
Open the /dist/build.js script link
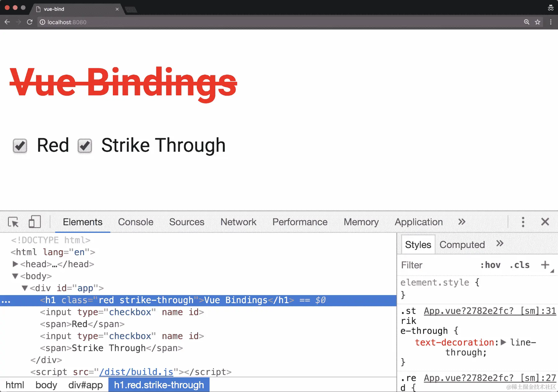[x=136, y=372]
